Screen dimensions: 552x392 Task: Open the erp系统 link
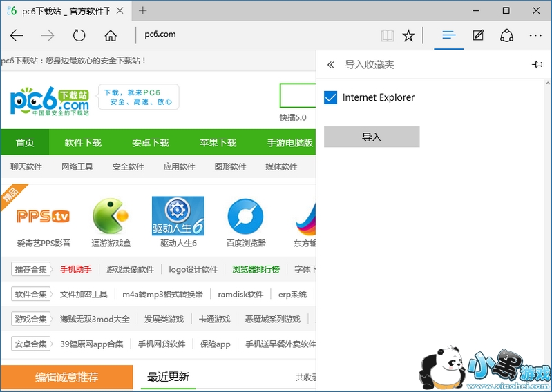click(x=292, y=294)
